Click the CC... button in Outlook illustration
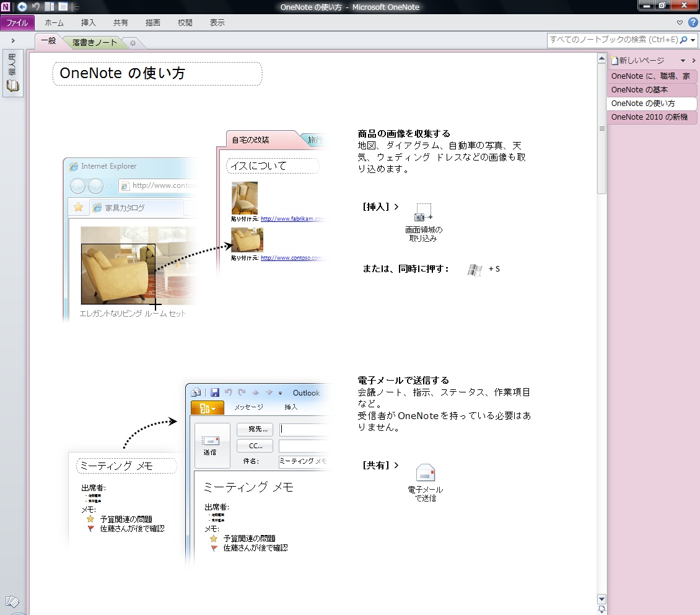 (x=255, y=446)
